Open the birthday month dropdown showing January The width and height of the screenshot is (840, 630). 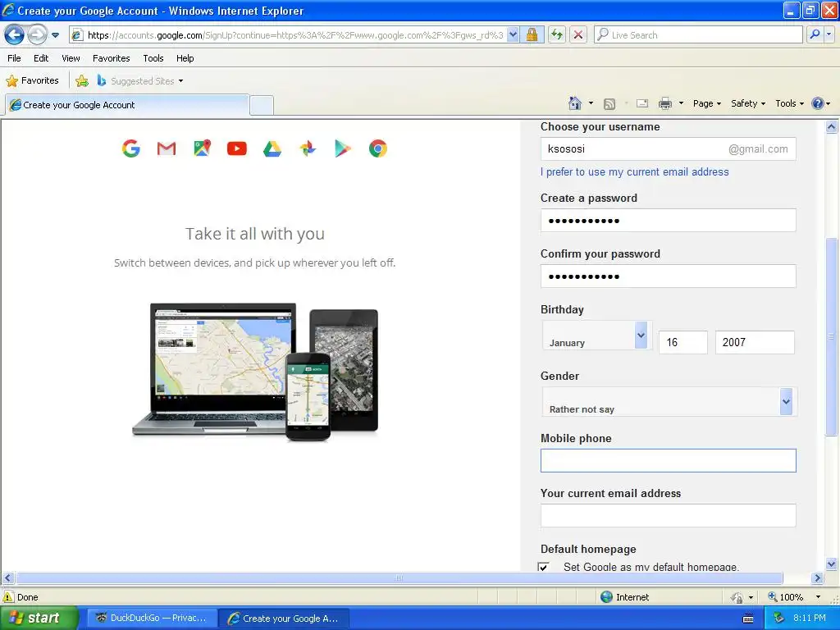coord(596,336)
